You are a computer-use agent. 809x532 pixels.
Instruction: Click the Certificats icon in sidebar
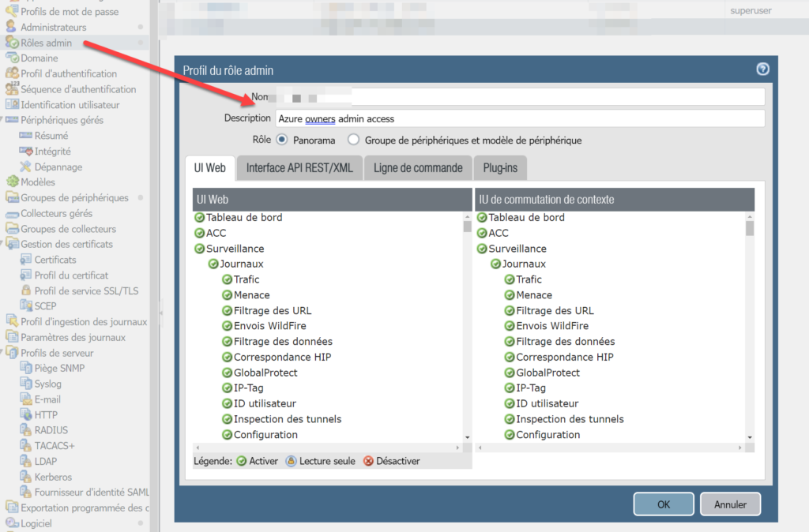(x=26, y=260)
